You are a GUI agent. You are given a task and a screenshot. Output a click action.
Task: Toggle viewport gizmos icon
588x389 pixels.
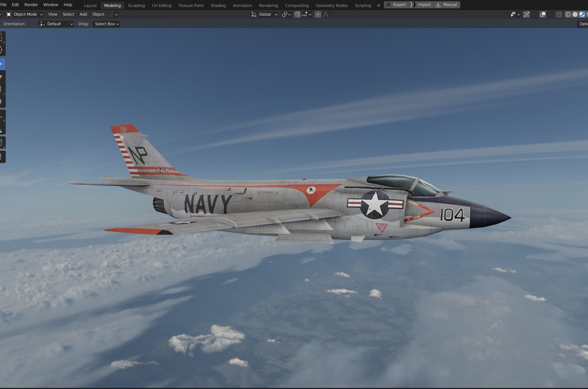pyautogui.click(x=526, y=14)
